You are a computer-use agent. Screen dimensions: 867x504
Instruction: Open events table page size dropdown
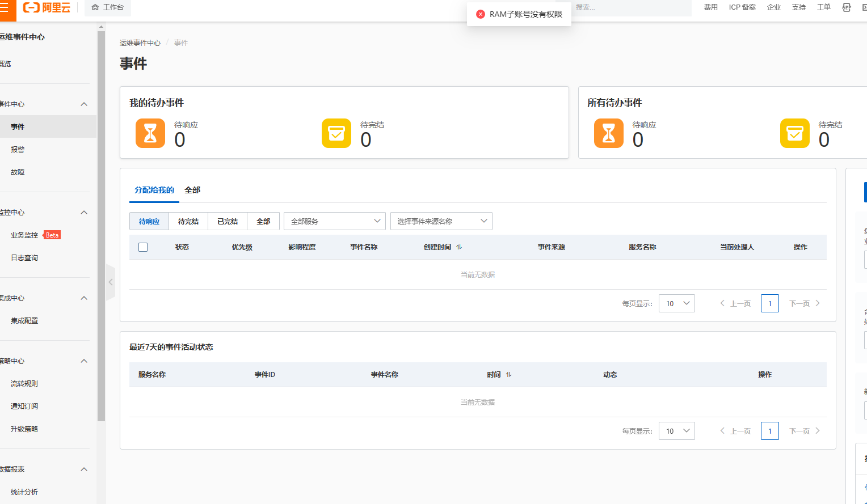coord(677,303)
